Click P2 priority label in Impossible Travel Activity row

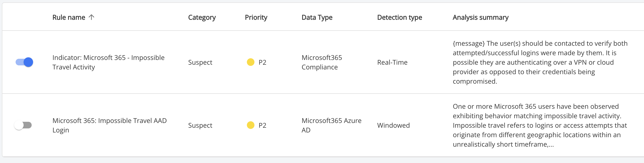coord(262,62)
